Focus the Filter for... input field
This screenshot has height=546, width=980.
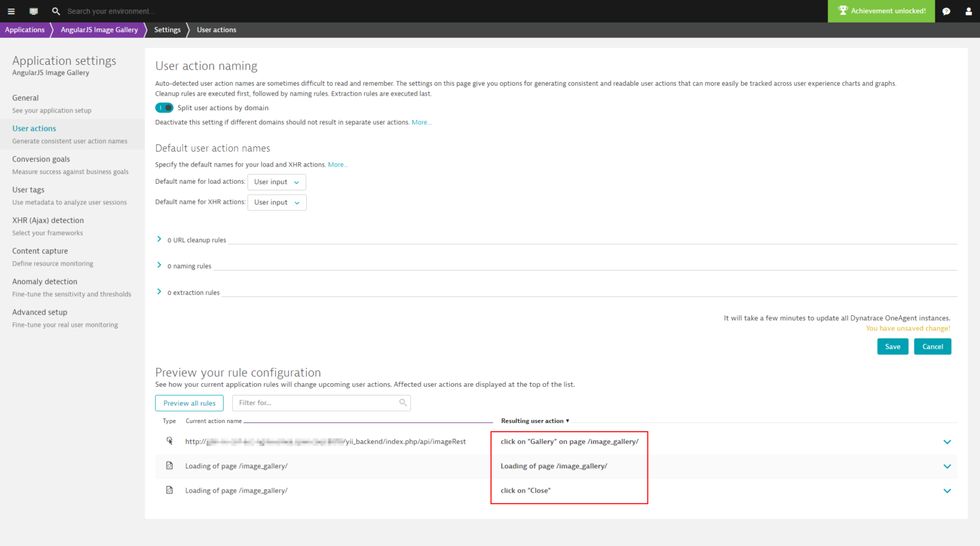321,403
